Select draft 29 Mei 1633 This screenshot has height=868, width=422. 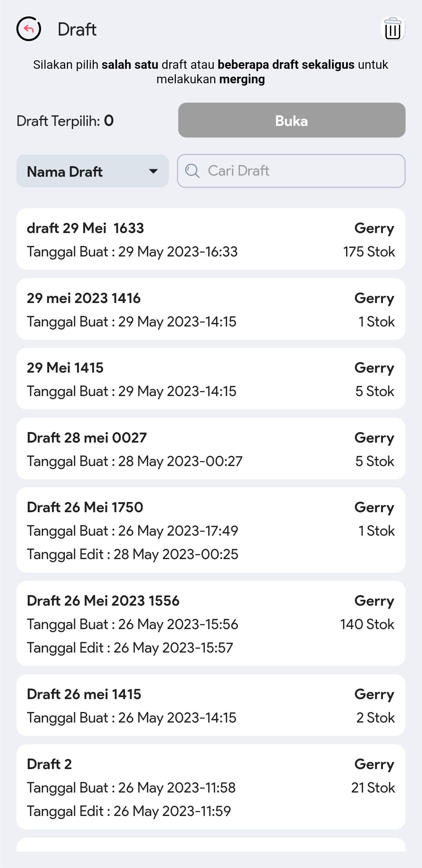point(211,239)
